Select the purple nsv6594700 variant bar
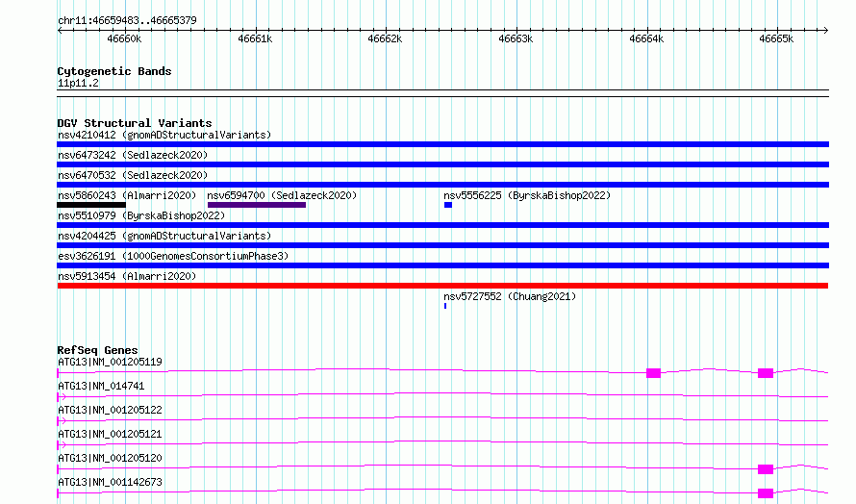 (257, 205)
